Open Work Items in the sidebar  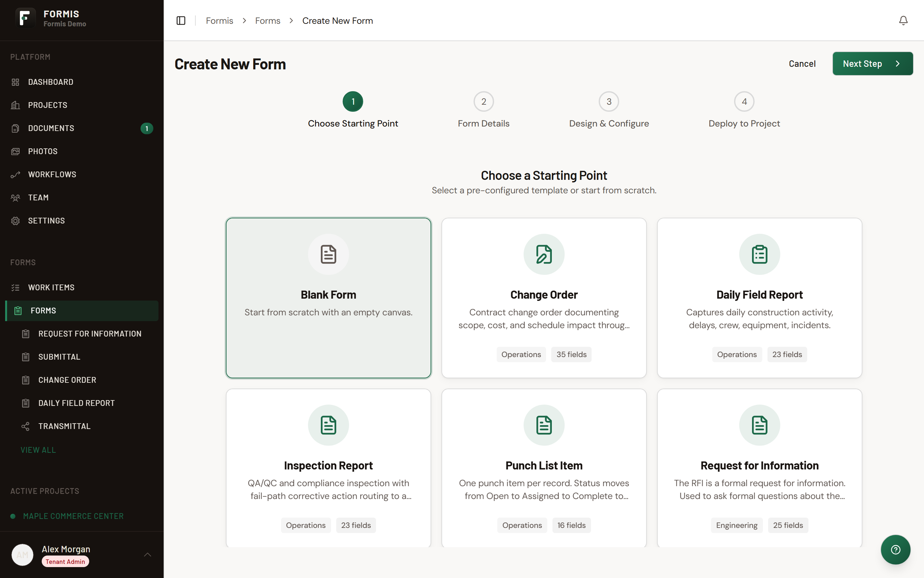coord(82,287)
